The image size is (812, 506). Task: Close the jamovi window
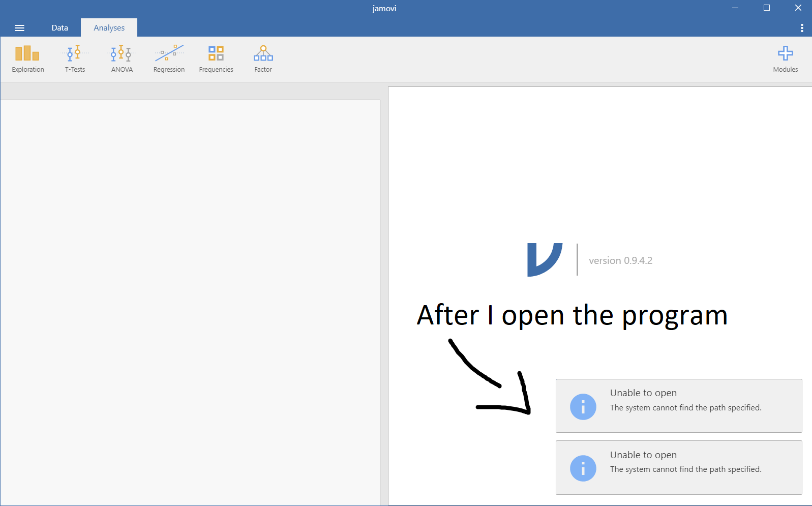(x=798, y=8)
